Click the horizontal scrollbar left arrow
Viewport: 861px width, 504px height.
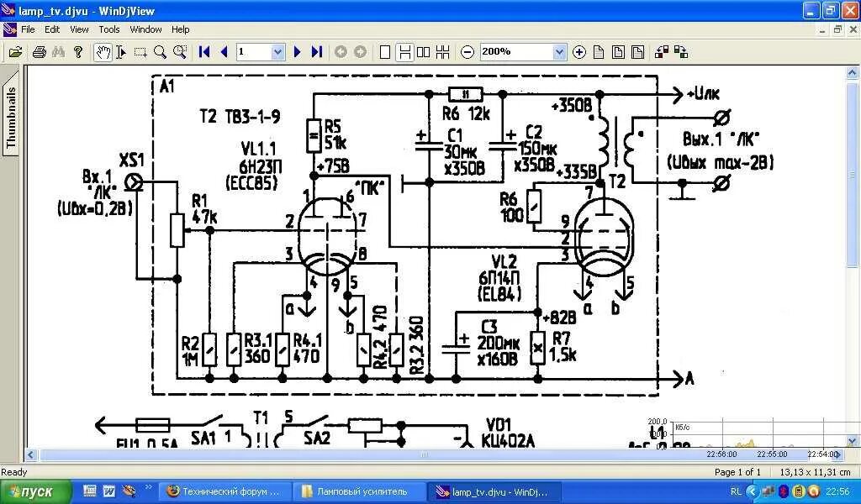pos(31,454)
